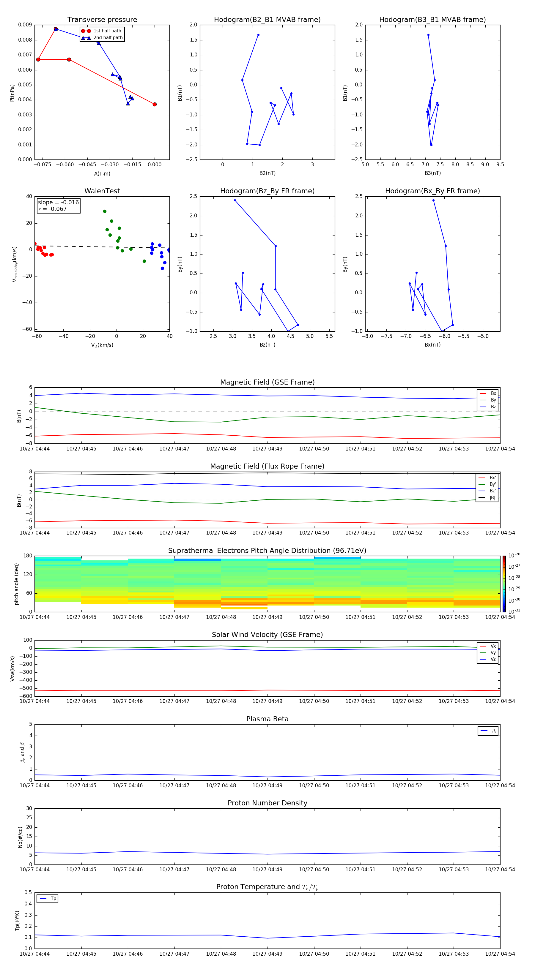Click 'Vx' in Solar Wind legend
The image size is (535, 980).
488,647
